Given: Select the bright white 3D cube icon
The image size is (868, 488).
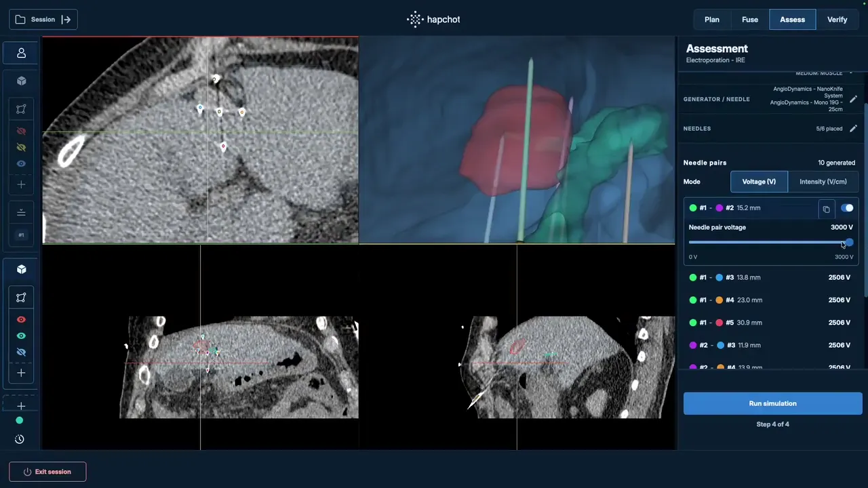Looking at the screenshot, I should tap(21, 269).
